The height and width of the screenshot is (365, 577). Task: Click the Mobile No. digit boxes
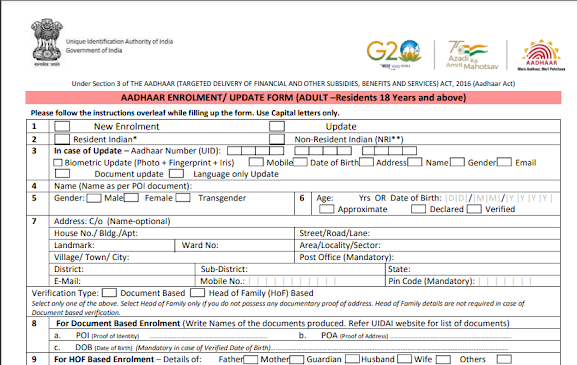(293, 281)
